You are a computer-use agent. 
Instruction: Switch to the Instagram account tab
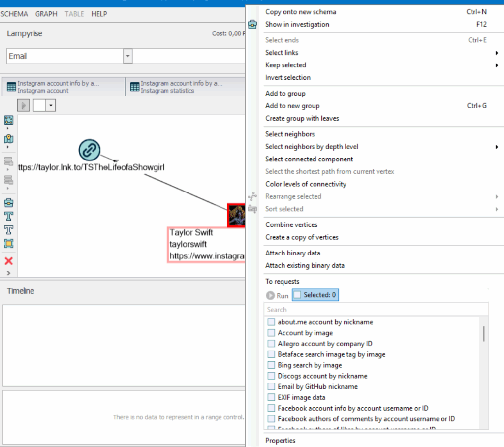point(63,87)
